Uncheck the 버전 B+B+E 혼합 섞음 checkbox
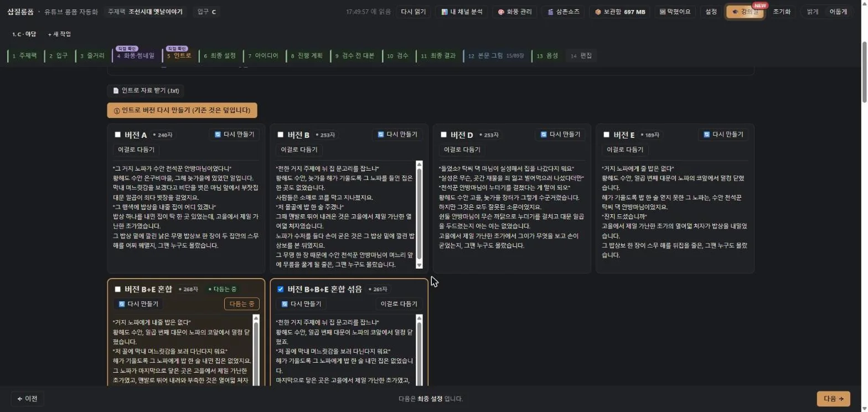The image size is (868, 412). pyautogui.click(x=280, y=289)
